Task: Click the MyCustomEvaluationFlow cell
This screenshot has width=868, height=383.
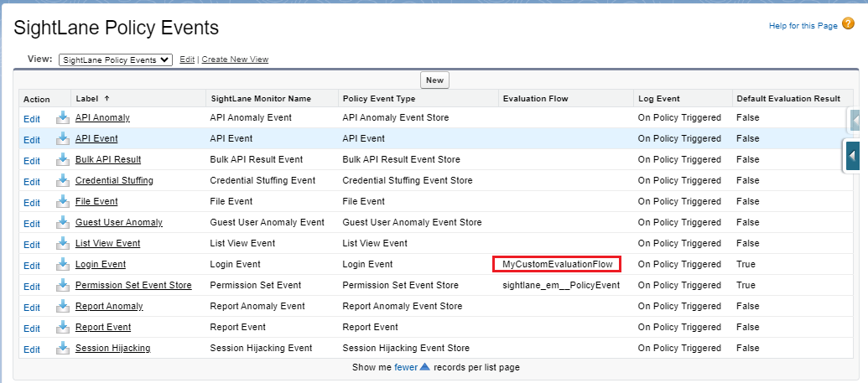Action: (558, 265)
